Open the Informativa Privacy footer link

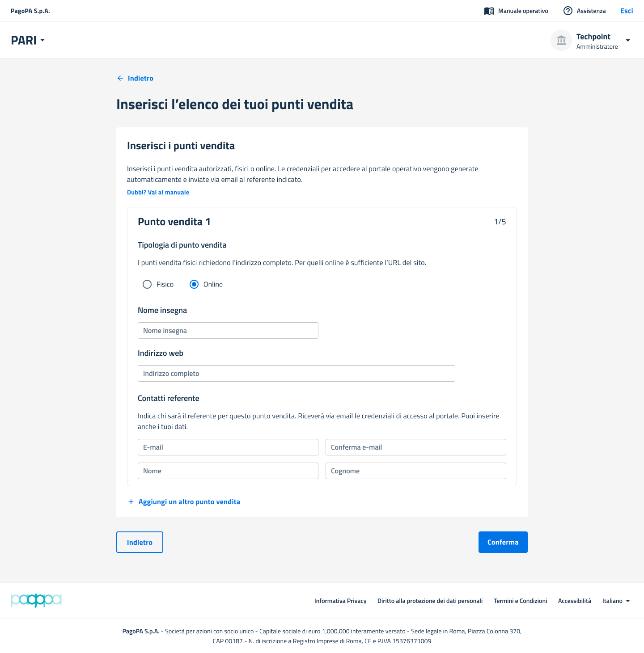(x=340, y=601)
